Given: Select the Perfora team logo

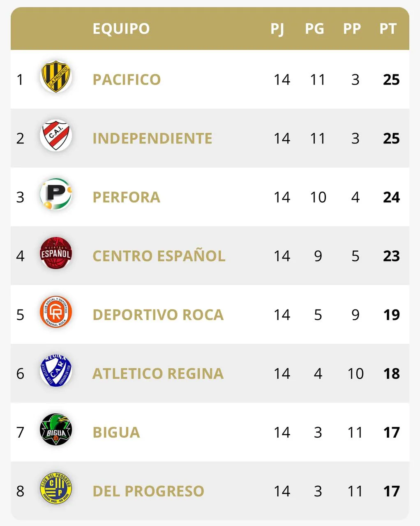Looking at the screenshot, I should tap(56, 194).
